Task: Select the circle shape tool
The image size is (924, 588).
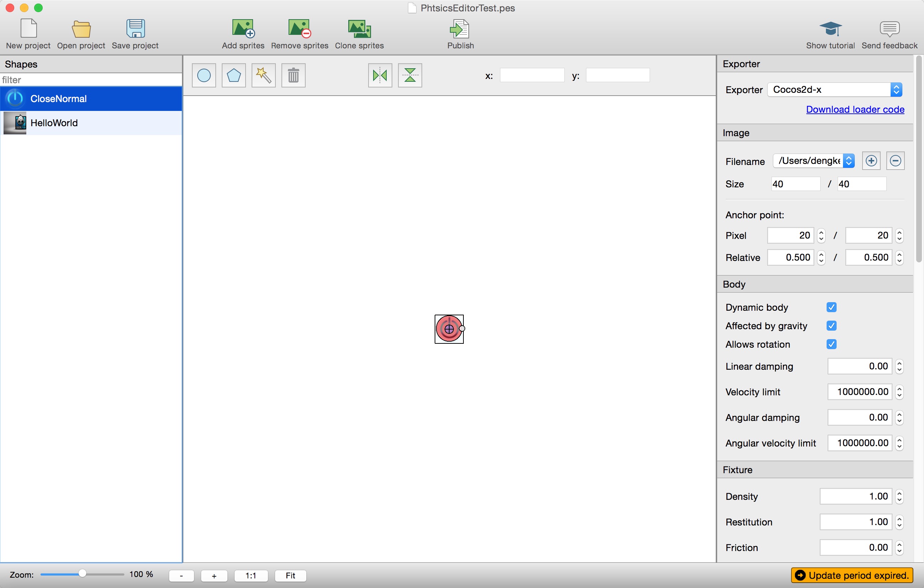Action: [204, 75]
